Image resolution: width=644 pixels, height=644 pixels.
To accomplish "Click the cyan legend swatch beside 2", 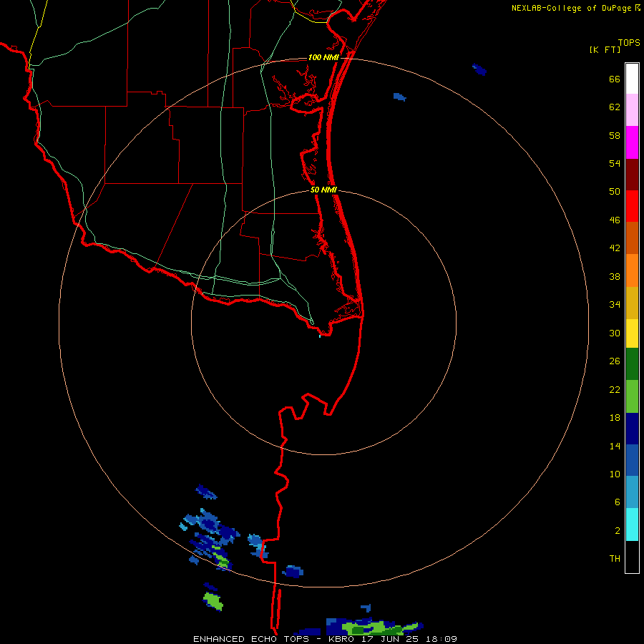I will pos(632,525).
